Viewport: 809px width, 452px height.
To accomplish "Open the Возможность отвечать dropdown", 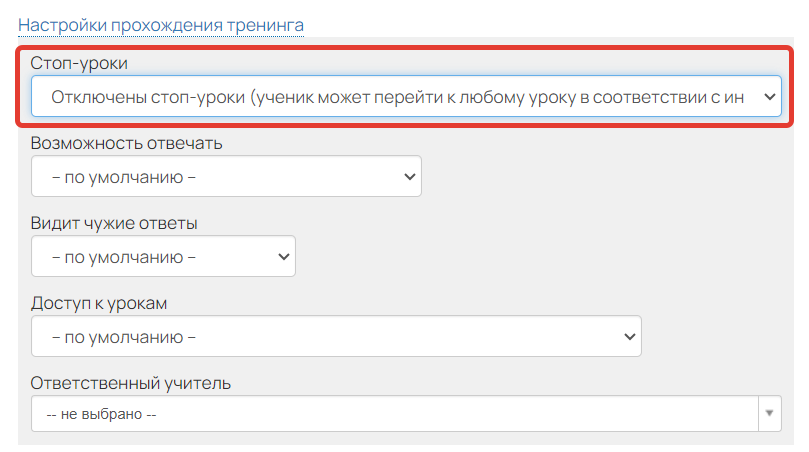I will 226,176.
